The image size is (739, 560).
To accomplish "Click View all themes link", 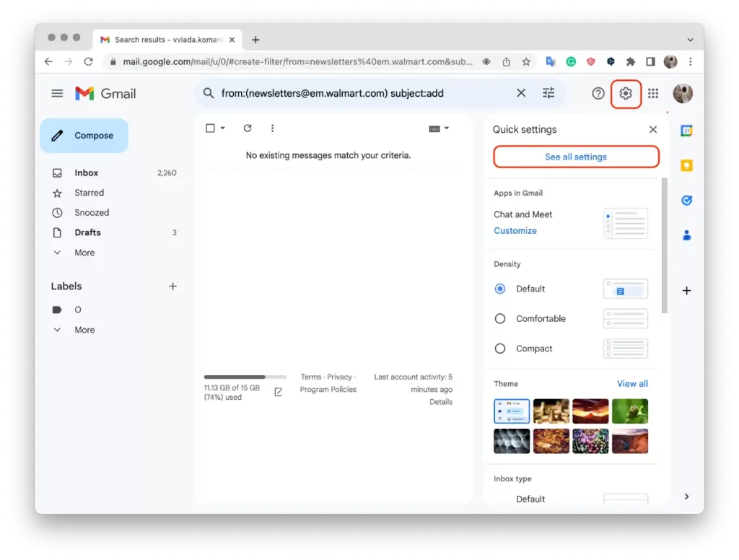I will (632, 384).
